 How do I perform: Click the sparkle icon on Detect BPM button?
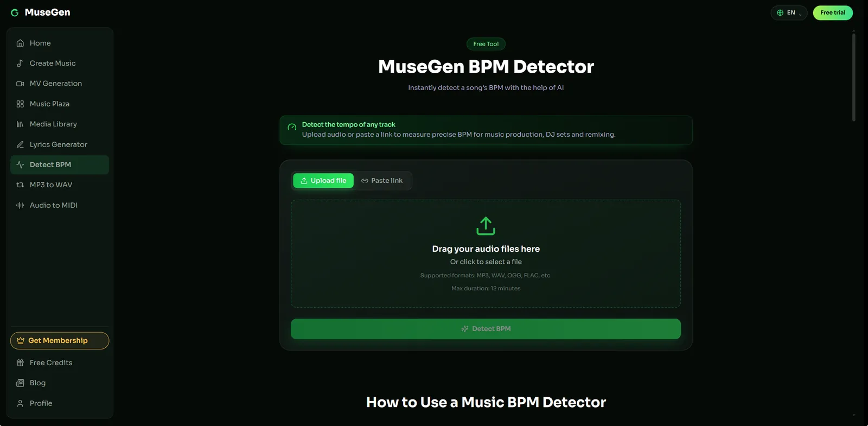point(465,329)
